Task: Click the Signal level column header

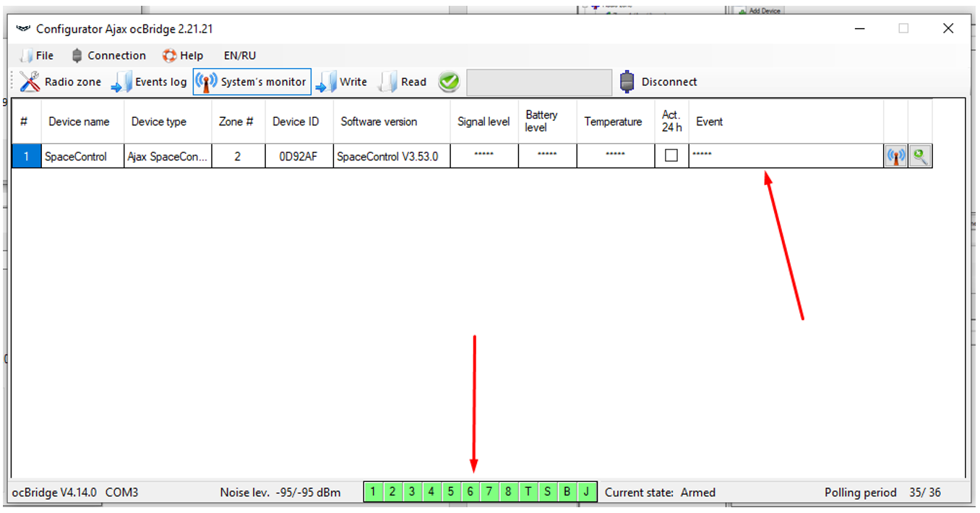Action: pos(484,121)
